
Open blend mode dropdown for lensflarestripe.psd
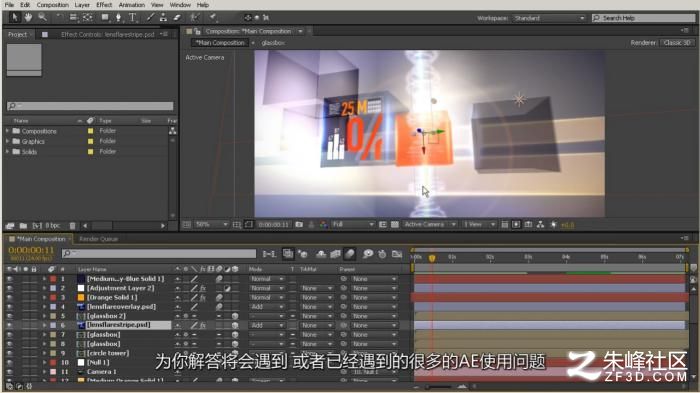coord(267,326)
